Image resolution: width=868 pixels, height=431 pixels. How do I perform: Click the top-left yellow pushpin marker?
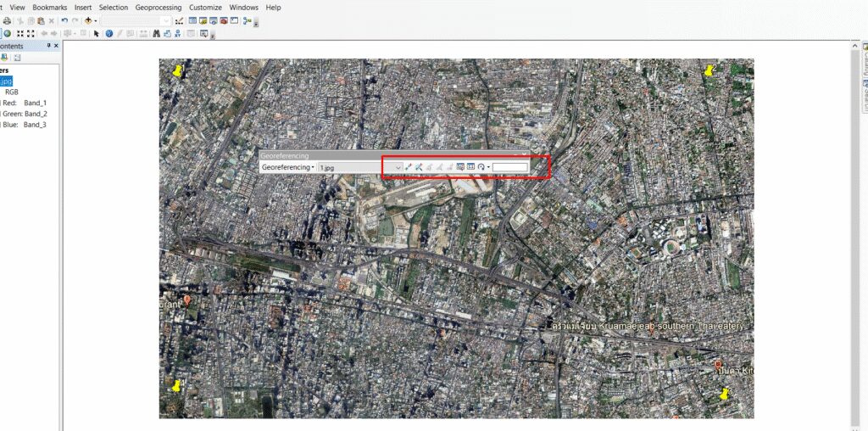coord(177,71)
